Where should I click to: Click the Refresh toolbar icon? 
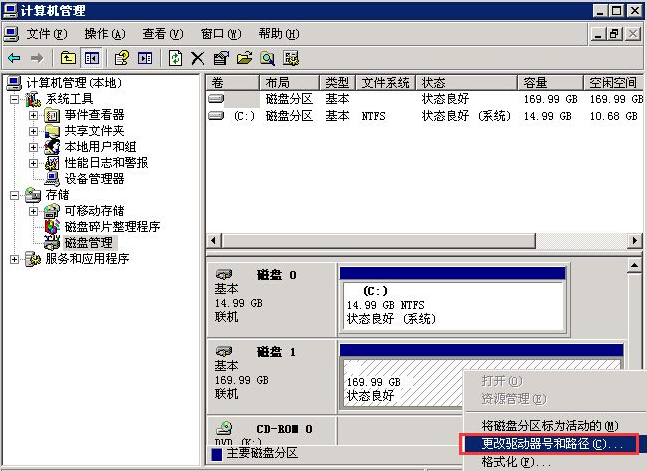[175, 58]
